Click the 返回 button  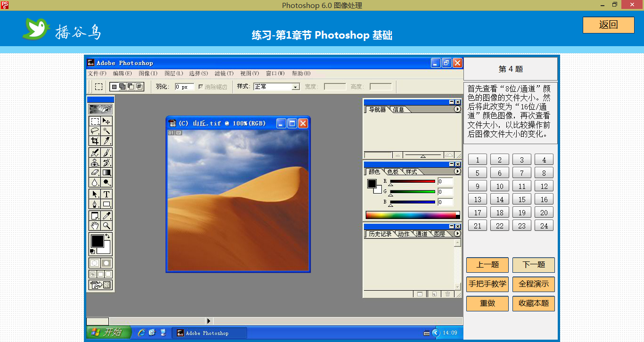click(x=608, y=25)
